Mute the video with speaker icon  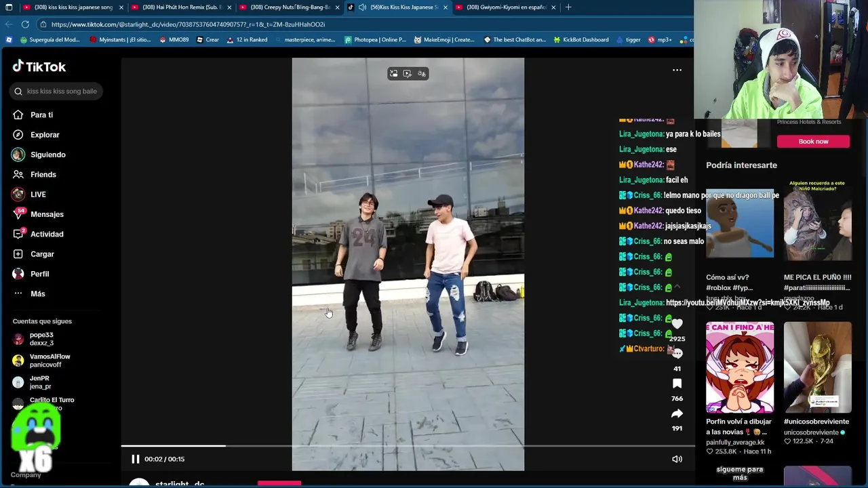click(x=677, y=459)
